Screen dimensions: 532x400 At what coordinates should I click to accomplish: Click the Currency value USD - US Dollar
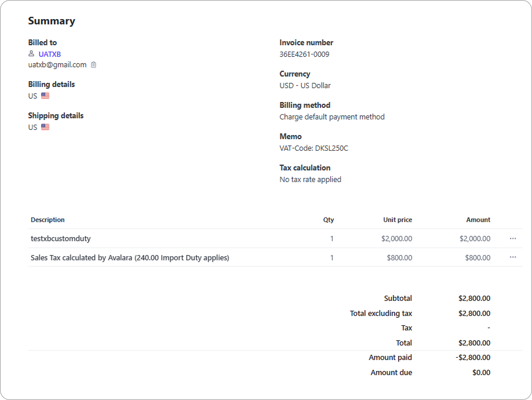tap(305, 85)
